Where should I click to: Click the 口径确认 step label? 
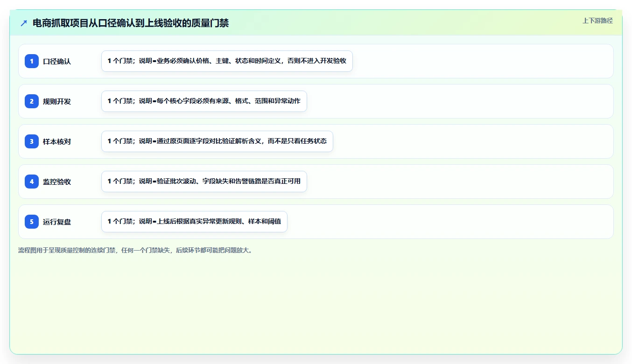57,61
